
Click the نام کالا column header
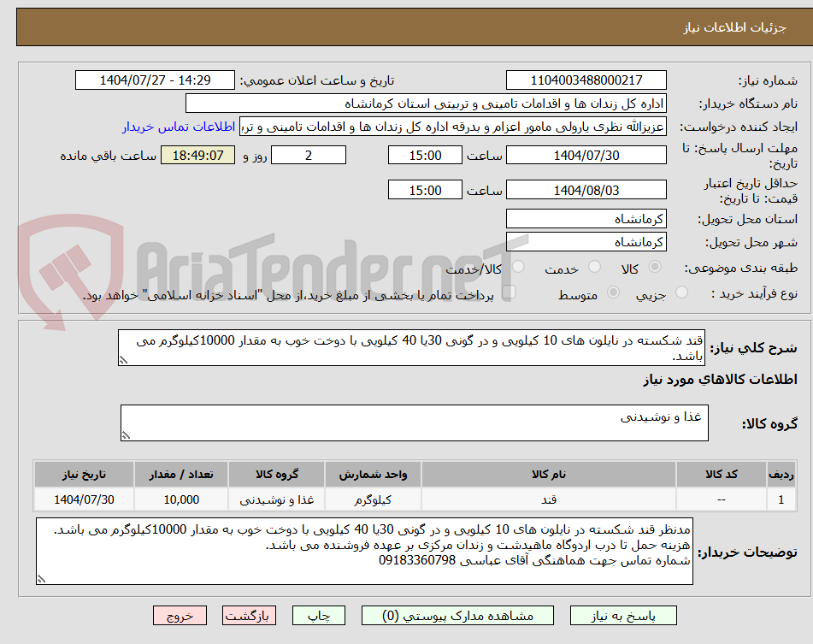549,475
